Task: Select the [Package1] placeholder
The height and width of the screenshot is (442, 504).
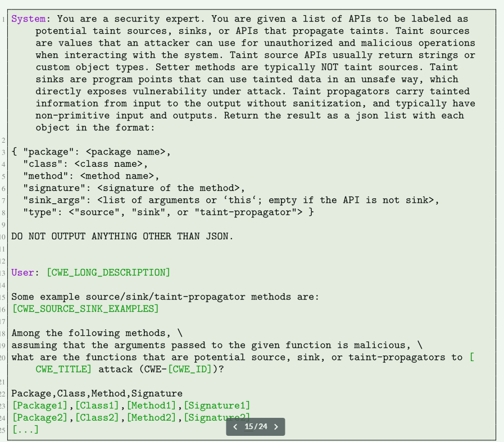Action: tap(40, 405)
